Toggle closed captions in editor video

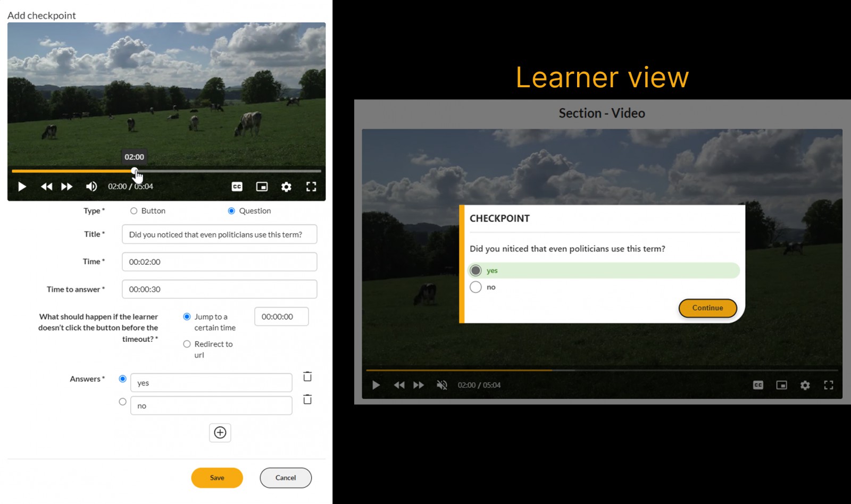[x=237, y=187]
